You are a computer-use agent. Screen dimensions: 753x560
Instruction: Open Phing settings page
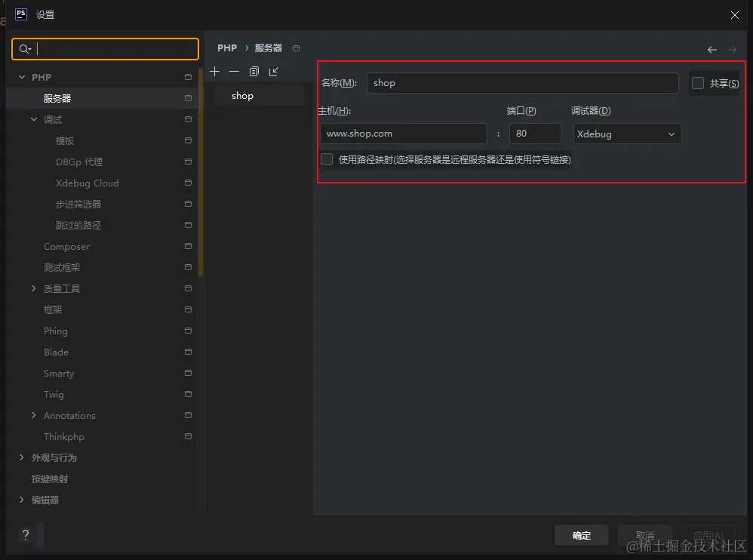(56, 331)
